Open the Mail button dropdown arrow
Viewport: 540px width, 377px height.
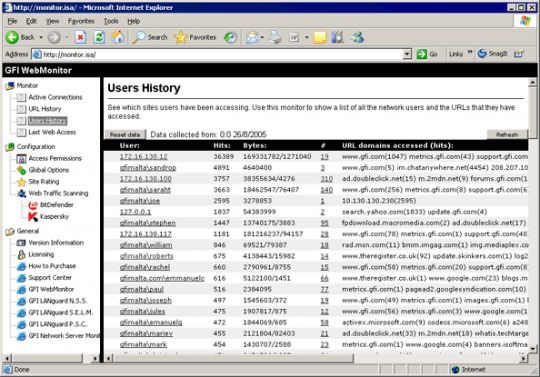tap(262, 37)
